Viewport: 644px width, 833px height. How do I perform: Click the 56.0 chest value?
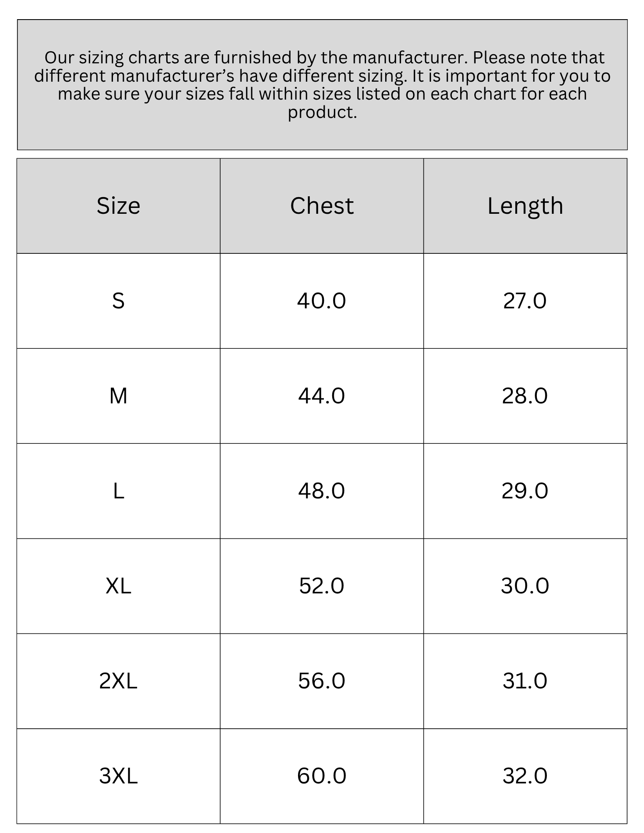(322, 681)
